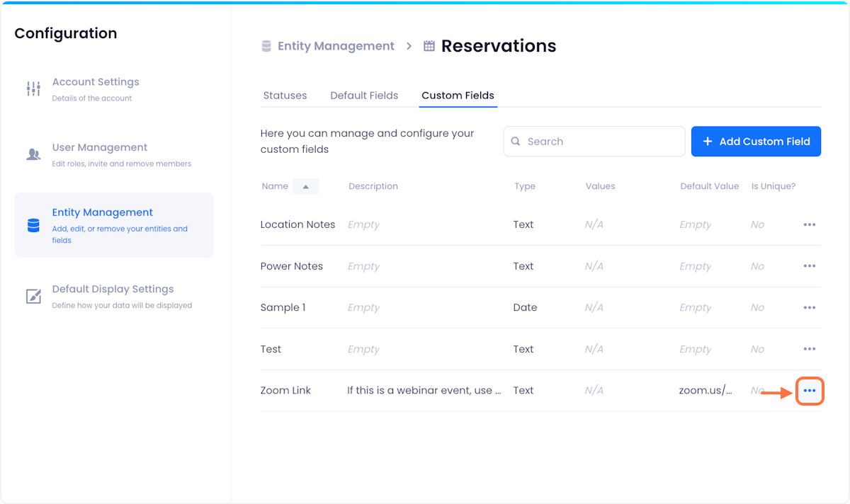
Task: Open more options for Test row
Action: pyautogui.click(x=810, y=349)
